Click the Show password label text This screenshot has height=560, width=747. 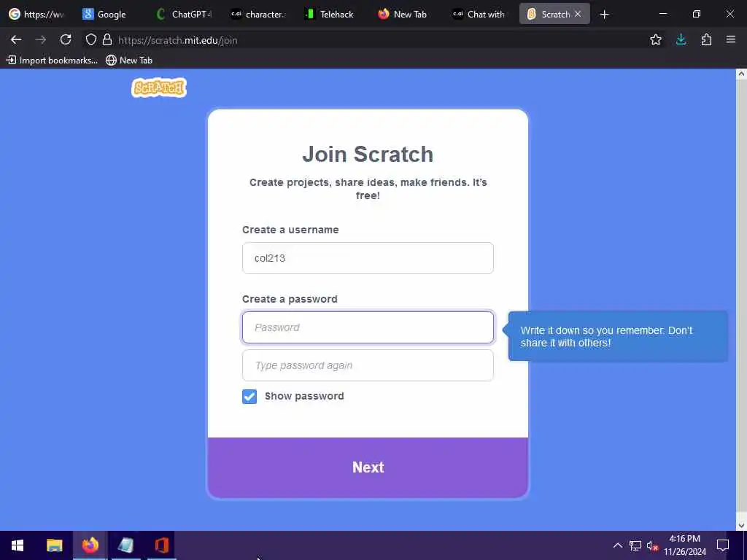(x=304, y=396)
